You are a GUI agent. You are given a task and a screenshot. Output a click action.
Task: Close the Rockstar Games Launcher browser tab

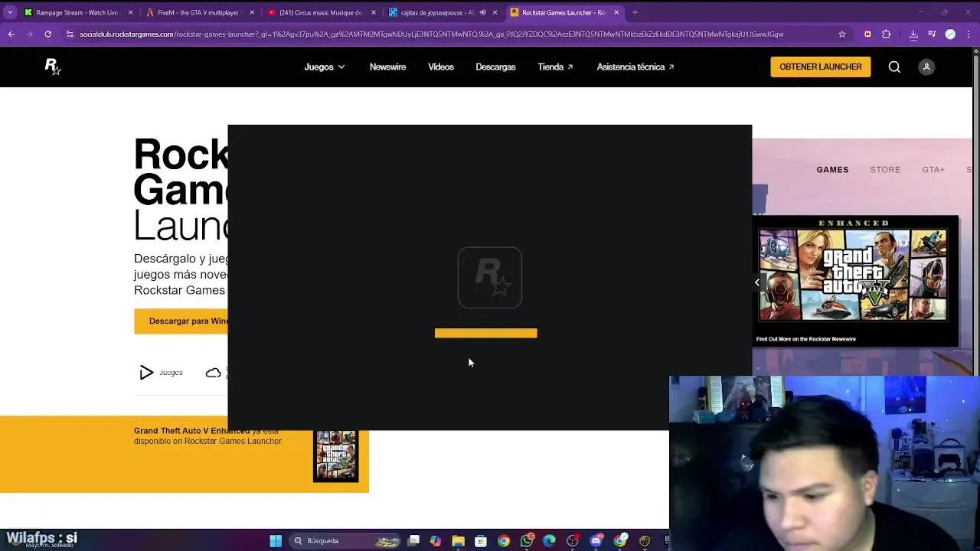click(616, 12)
